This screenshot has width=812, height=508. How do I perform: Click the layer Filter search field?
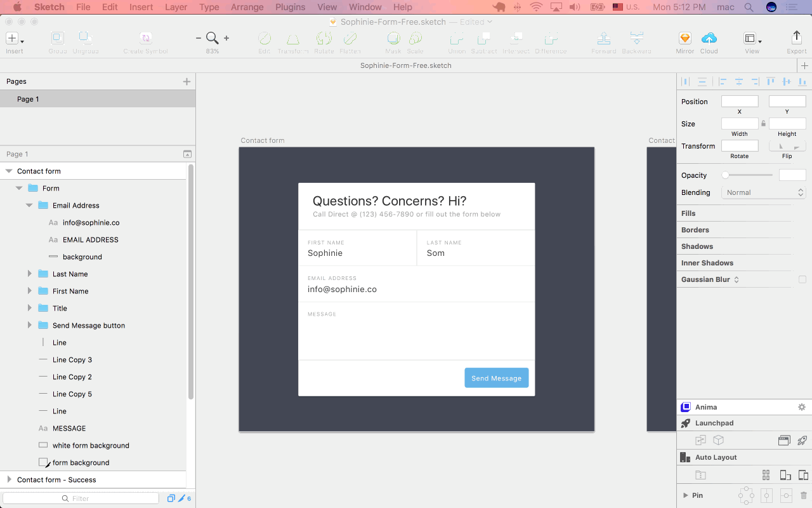[x=81, y=498]
